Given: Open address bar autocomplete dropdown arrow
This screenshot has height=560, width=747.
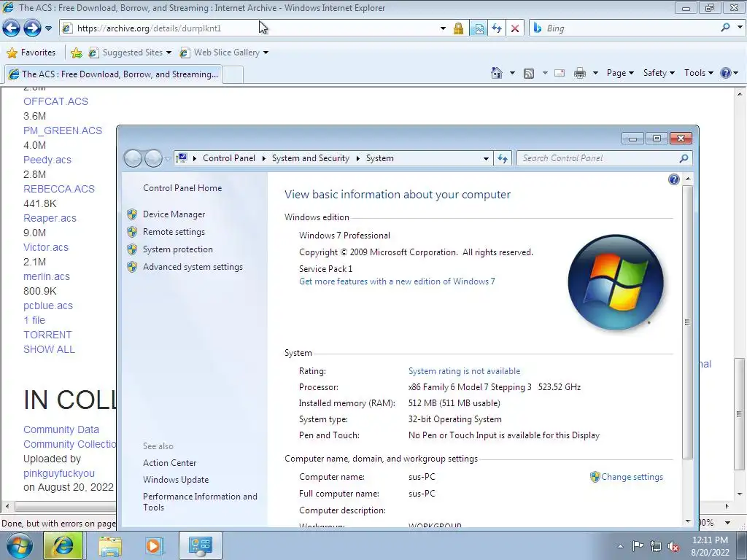Looking at the screenshot, I should point(443,28).
